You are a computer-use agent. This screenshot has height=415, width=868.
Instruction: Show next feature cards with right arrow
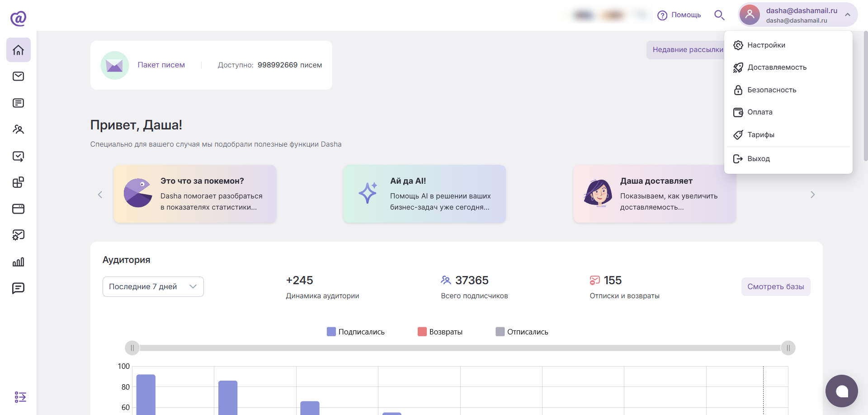point(812,195)
